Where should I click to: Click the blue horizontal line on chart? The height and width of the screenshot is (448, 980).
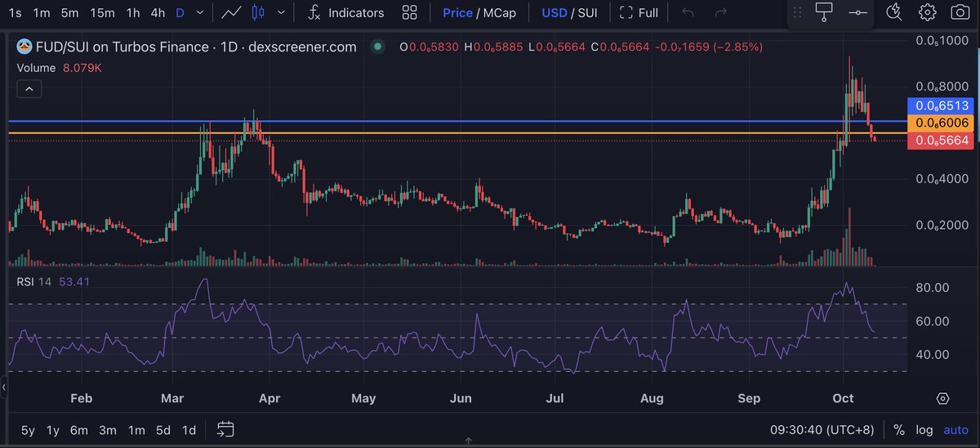457,121
